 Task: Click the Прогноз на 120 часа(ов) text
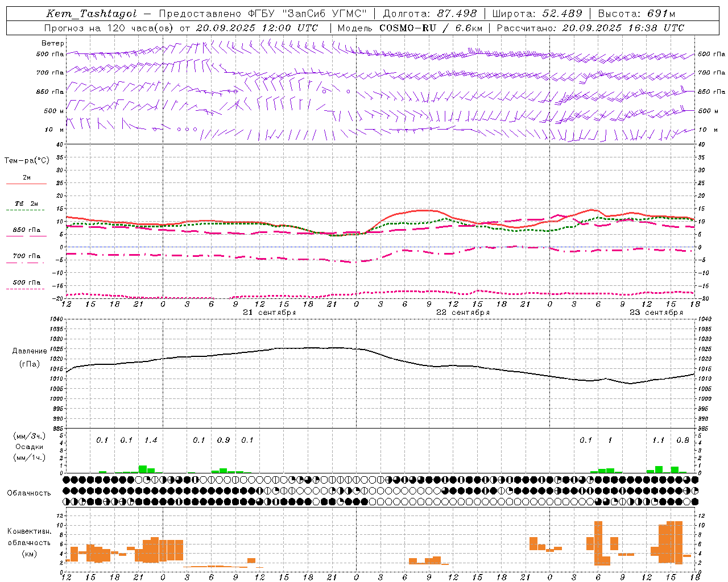(109, 28)
